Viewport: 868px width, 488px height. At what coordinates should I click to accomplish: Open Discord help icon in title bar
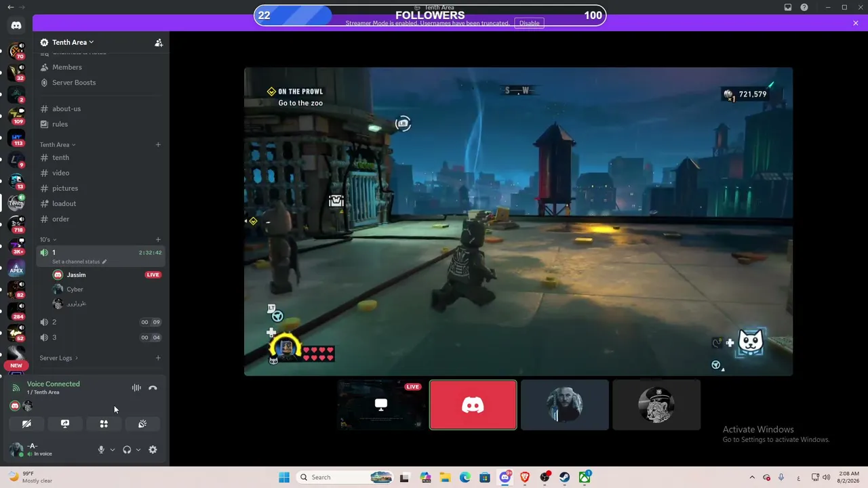[x=804, y=7]
